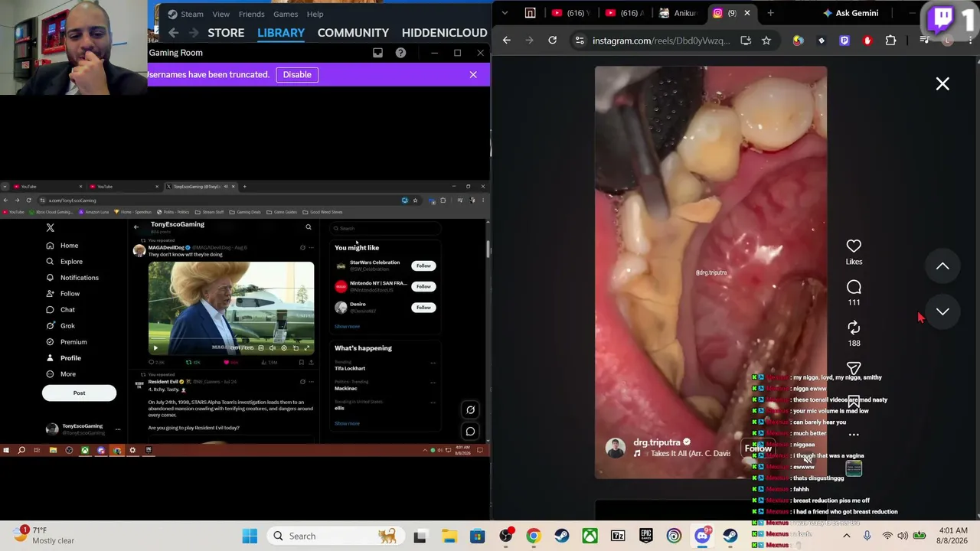
Task: Click the Steam back navigation arrow
Action: pyautogui.click(x=174, y=33)
